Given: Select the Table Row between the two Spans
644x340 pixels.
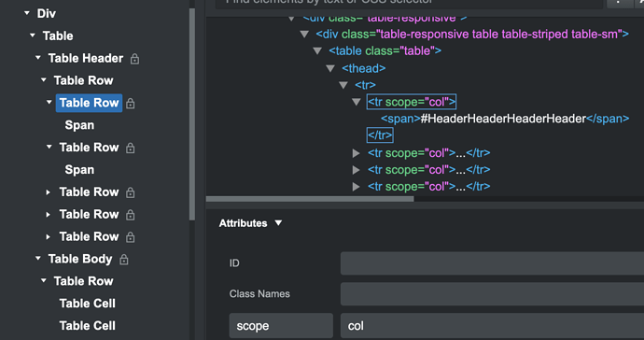Looking at the screenshot, I should pyautogui.click(x=89, y=148).
